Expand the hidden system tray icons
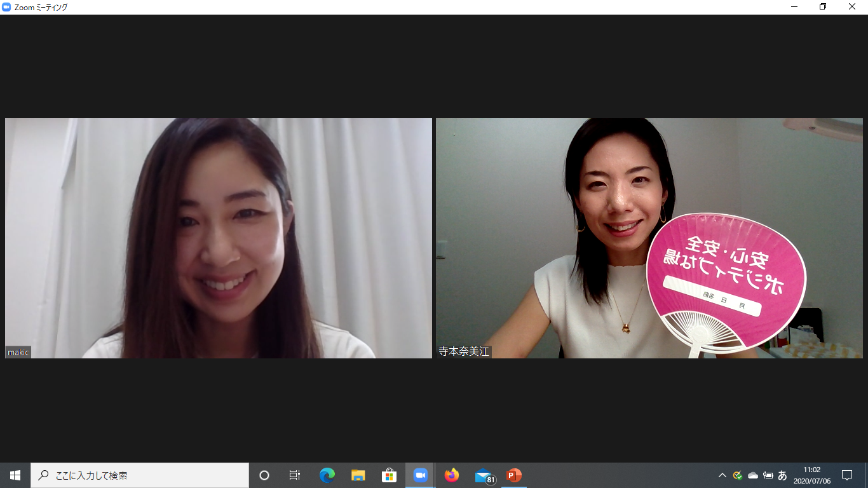The width and height of the screenshot is (868, 488). tap(722, 475)
